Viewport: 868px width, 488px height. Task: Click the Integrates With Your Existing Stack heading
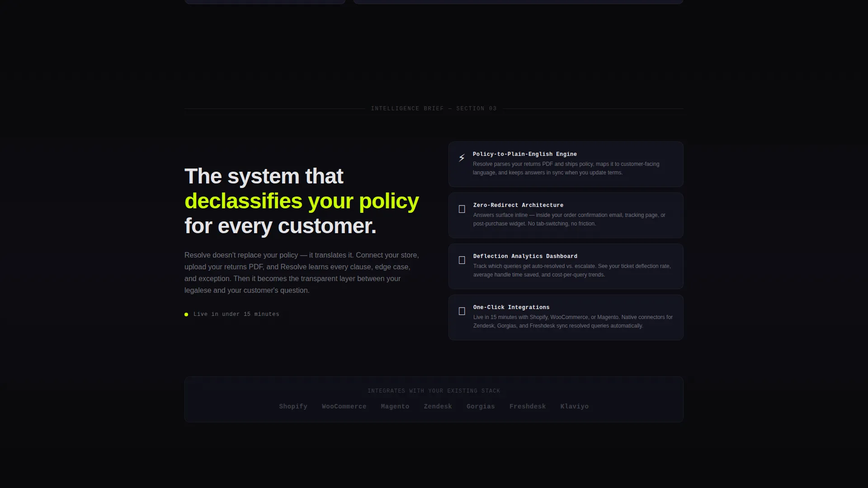click(x=434, y=391)
